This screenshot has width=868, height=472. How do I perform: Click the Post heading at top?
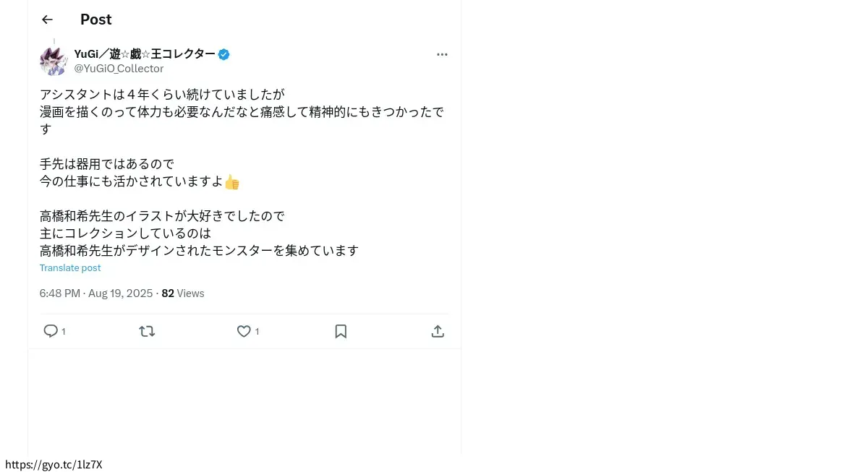96,20
